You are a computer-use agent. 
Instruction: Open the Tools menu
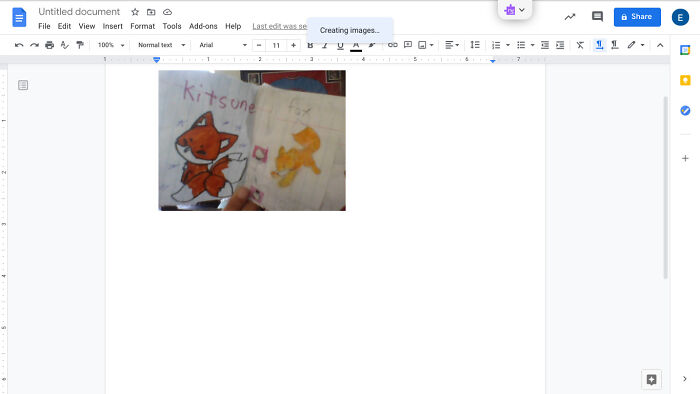click(172, 26)
